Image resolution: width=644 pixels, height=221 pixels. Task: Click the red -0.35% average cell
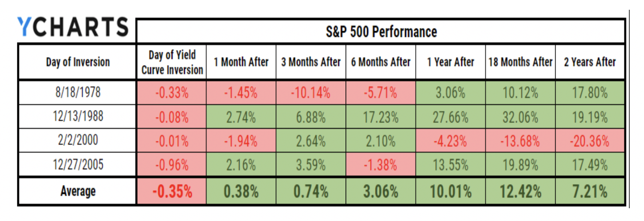172,192
